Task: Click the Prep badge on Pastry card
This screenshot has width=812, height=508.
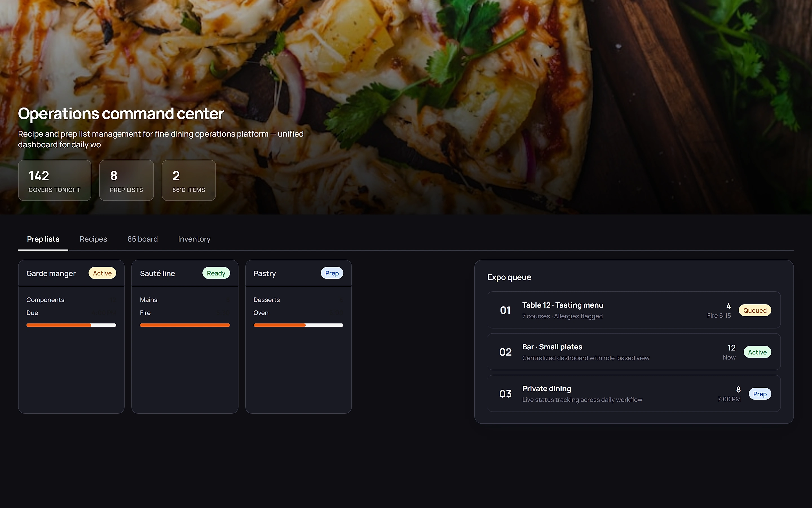Action: 332,273
